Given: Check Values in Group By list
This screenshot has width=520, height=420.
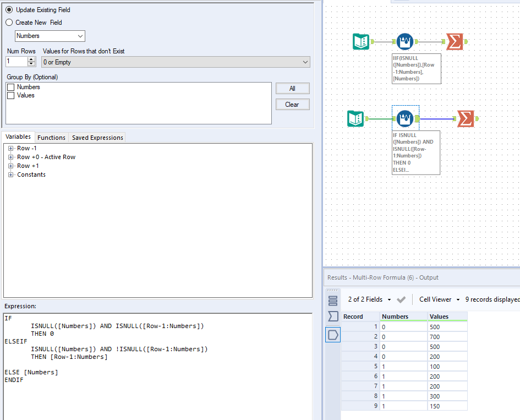Looking at the screenshot, I should coord(11,96).
